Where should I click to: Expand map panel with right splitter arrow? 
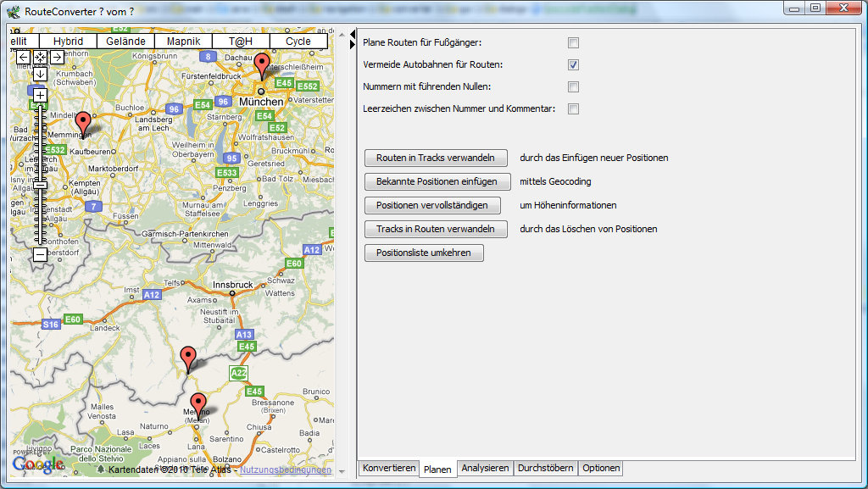tap(352, 42)
